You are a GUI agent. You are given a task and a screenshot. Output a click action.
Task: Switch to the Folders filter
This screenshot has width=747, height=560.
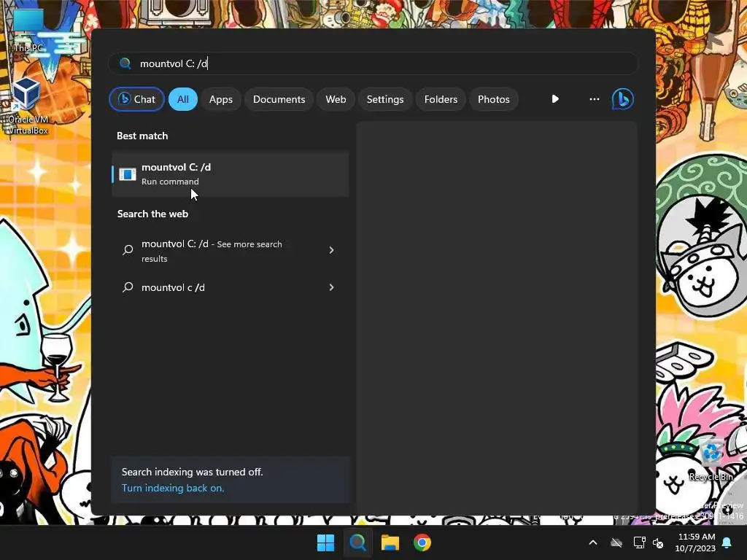441,99
